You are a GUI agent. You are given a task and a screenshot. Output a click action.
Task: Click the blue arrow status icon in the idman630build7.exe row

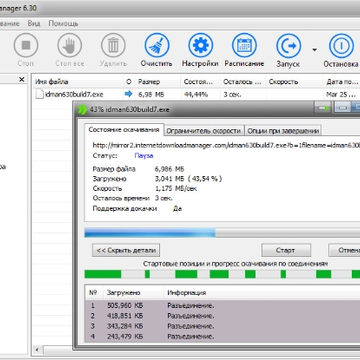pyautogui.click(x=128, y=94)
